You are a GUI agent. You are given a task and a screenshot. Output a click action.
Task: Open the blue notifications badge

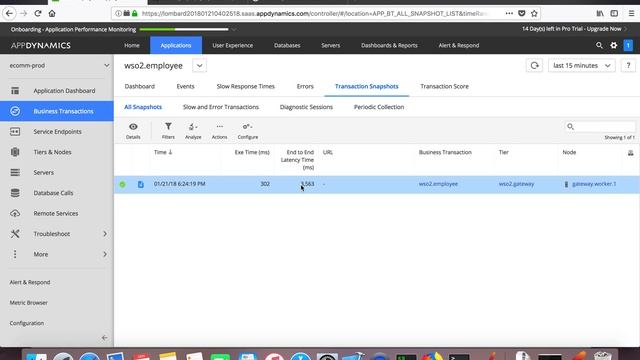[x=628, y=45]
